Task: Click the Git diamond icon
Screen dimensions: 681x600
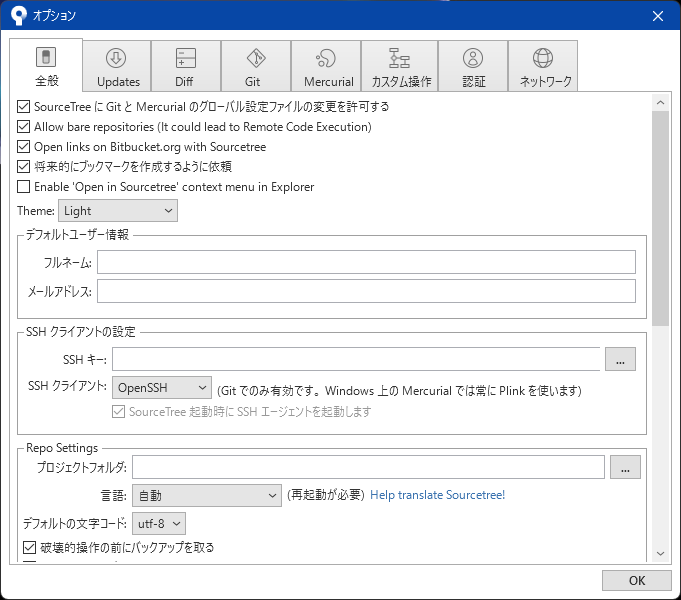Action: 256,58
